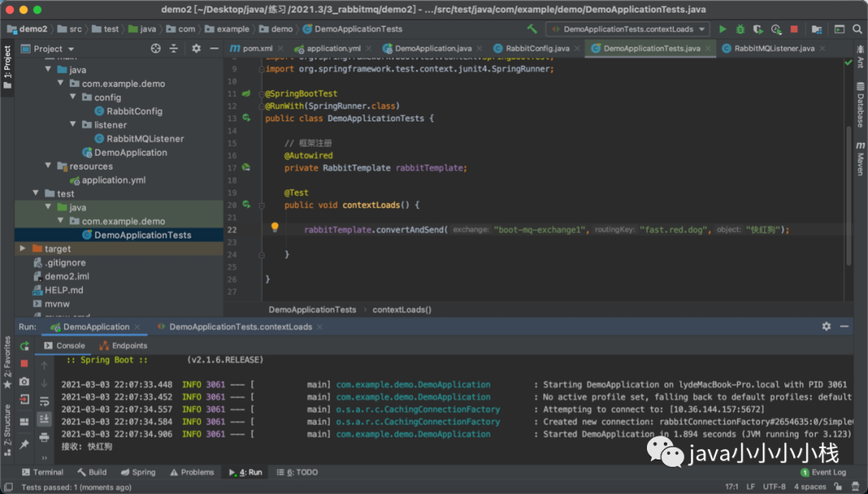The width and height of the screenshot is (868, 494).
Task: Collapse the listener folder
Action: [x=73, y=125]
